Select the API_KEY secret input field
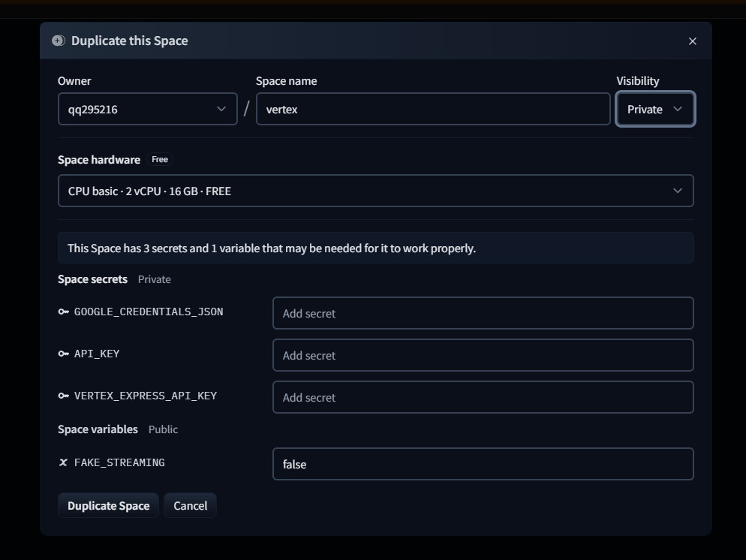This screenshot has height=560, width=746. click(x=483, y=355)
